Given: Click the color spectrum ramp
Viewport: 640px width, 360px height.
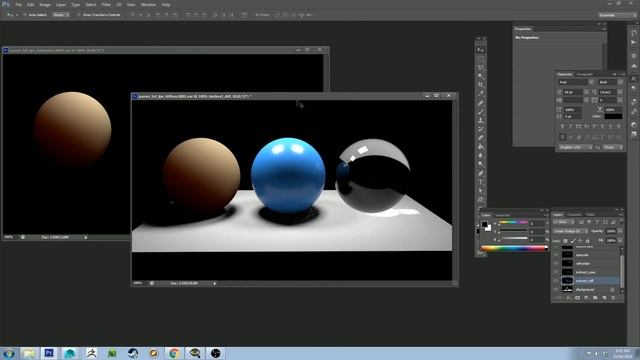Looking at the screenshot, I should [x=514, y=248].
